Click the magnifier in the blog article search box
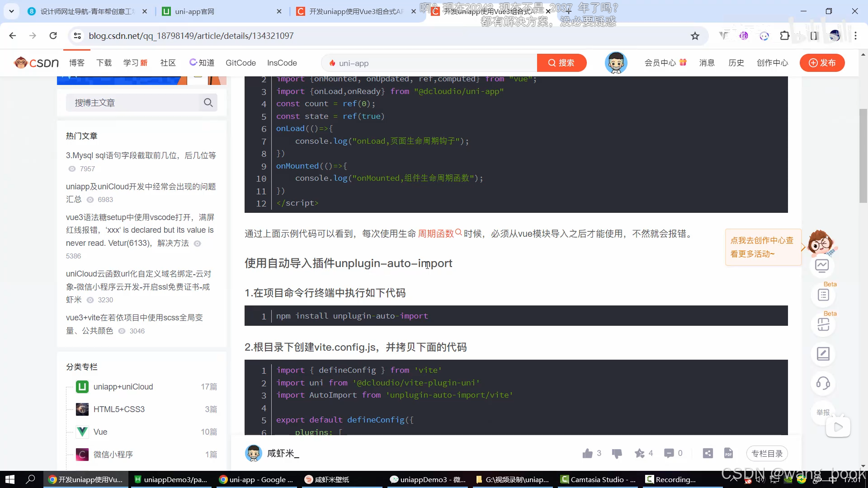This screenshot has height=488, width=868. point(208,103)
